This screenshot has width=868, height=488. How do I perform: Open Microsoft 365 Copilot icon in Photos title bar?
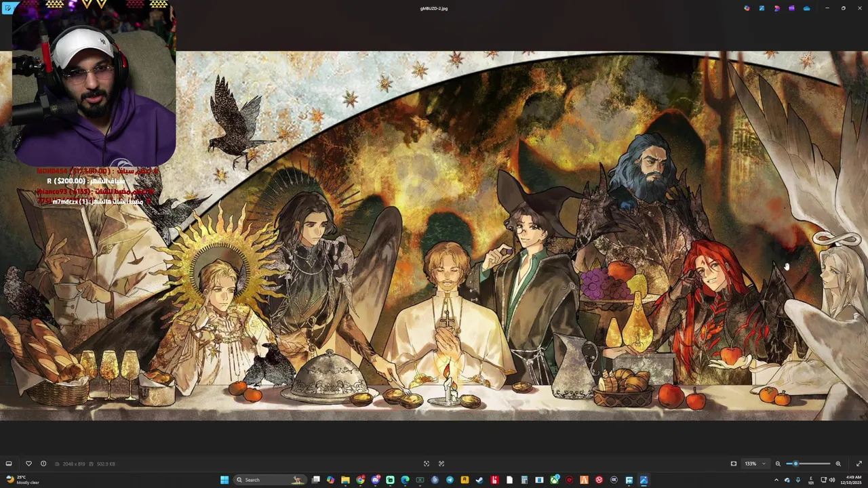tap(747, 8)
